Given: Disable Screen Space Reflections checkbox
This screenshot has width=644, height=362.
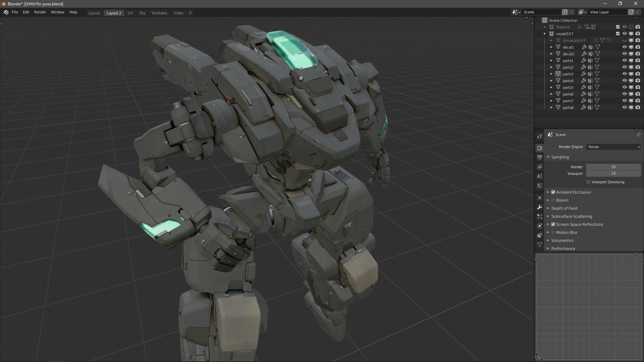Looking at the screenshot, I should 553,225.
